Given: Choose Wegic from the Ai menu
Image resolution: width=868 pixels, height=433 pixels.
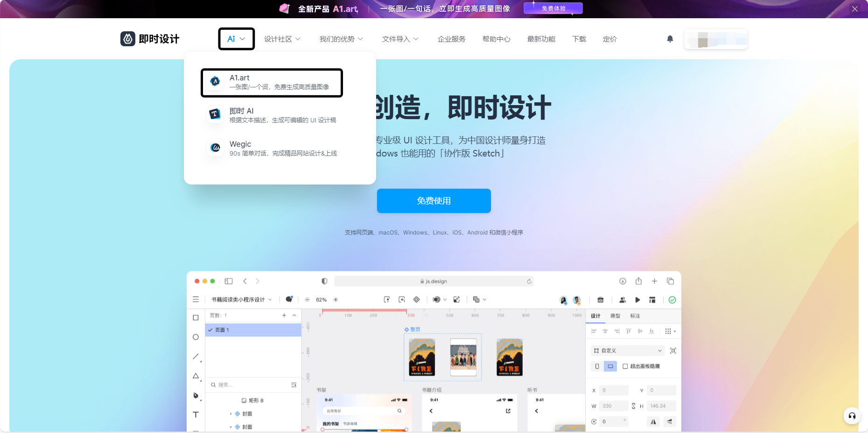Looking at the screenshot, I should coord(272,149).
